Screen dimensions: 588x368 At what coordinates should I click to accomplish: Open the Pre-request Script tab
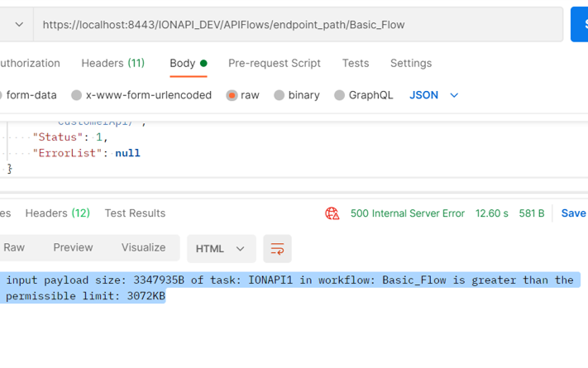click(274, 63)
